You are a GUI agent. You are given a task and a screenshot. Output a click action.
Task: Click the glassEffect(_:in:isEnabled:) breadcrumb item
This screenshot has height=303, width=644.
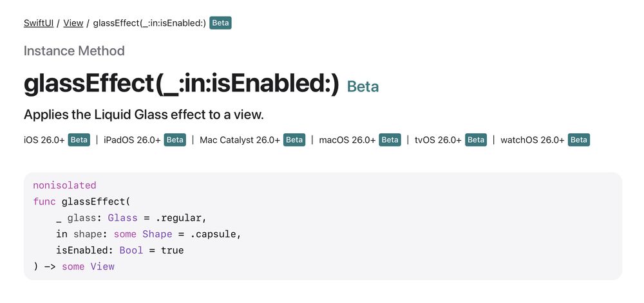149,23
